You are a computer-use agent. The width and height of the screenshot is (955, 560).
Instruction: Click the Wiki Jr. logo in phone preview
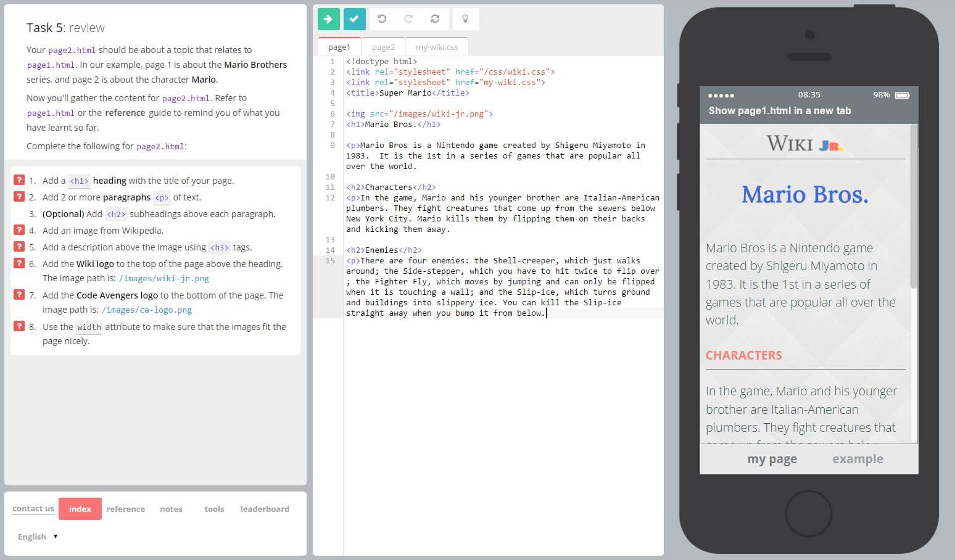(805, 144)
